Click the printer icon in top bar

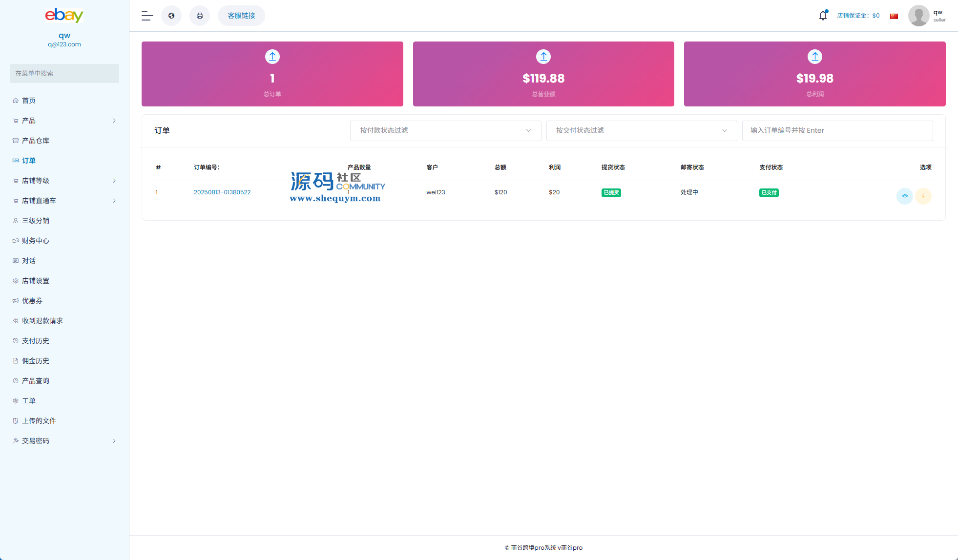click(x=200, y=16)
